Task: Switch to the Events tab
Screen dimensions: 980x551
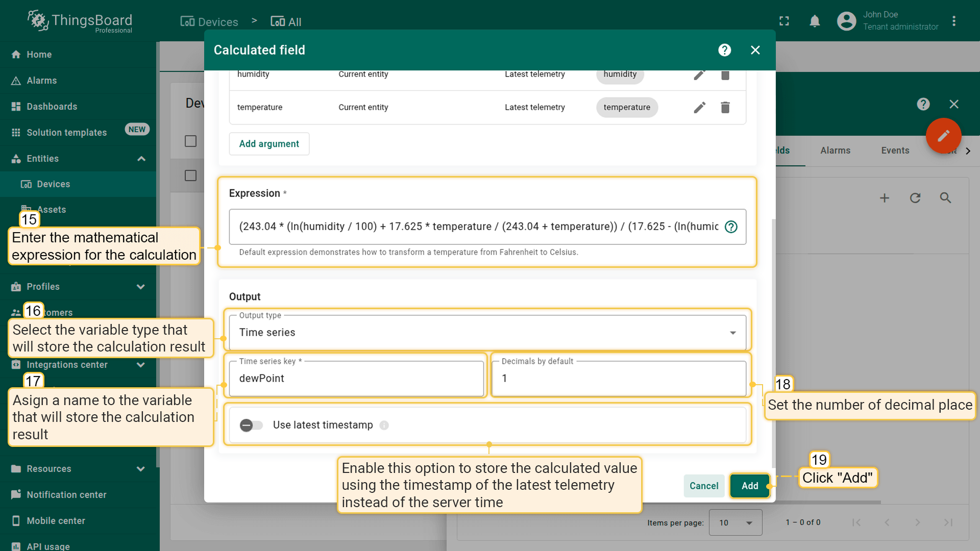Action: (x=895, y=151)
